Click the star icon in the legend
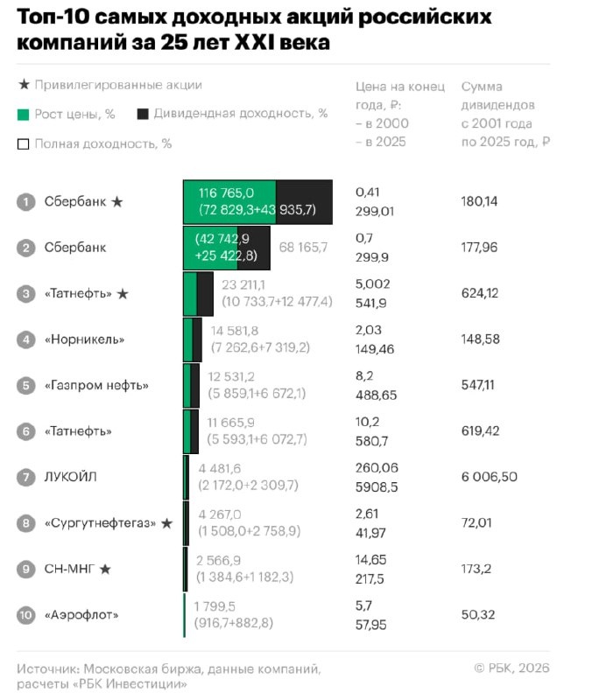The height and width of the screenshot is (700, 606). pyautogui.click(x=23, y=85)
